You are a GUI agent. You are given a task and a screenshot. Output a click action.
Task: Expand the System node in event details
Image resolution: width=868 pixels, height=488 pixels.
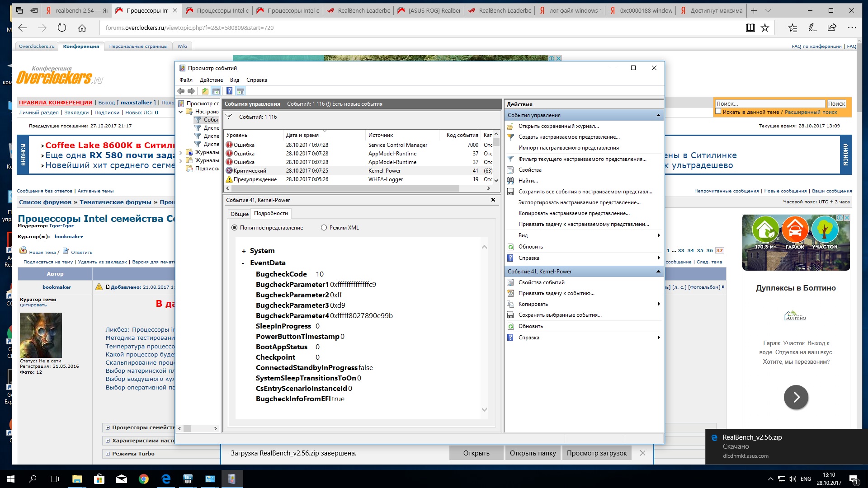pos(244,251)
